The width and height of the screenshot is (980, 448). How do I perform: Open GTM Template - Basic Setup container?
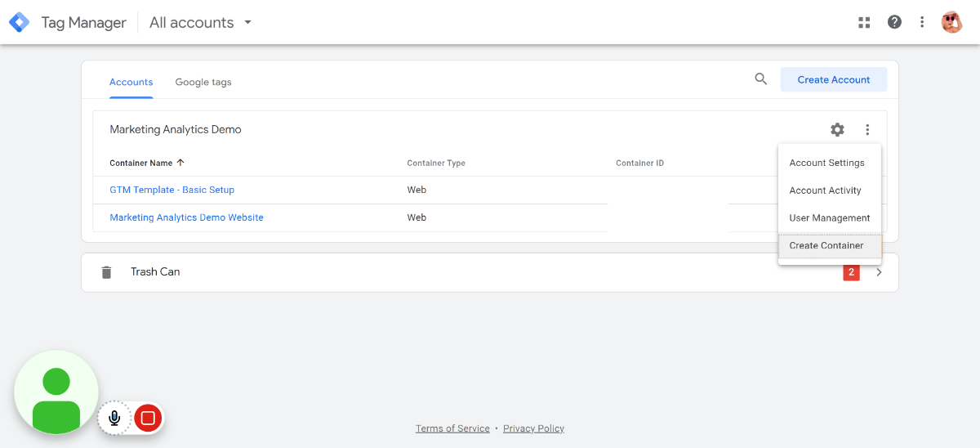171,190
